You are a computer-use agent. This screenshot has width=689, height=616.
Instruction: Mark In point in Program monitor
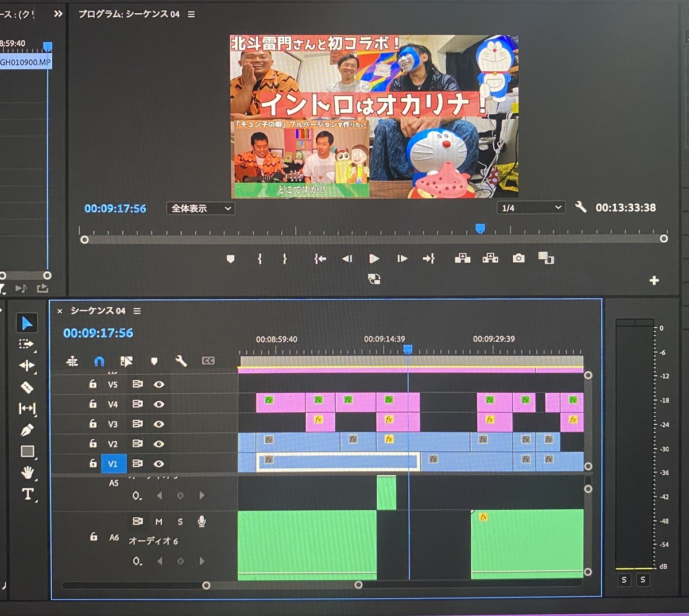click(x=260, y=259)
